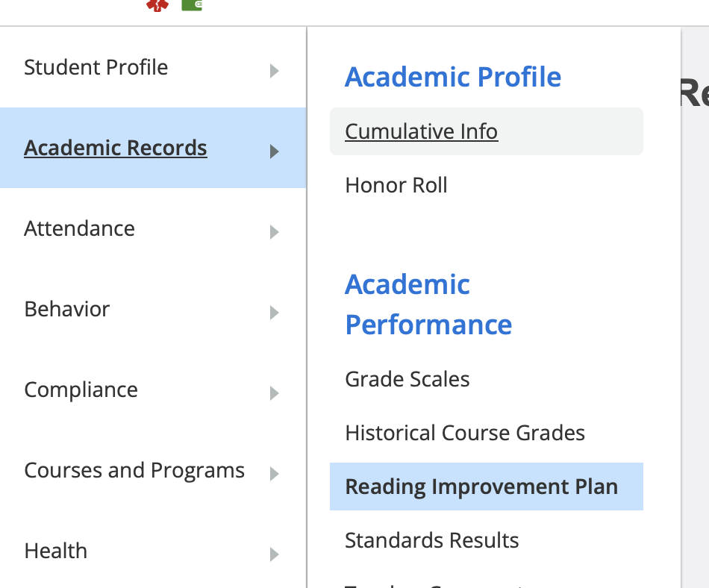Expand the Student Profile submenu arrow
Screen dimensions: 709x588
[x=275, y=70]
